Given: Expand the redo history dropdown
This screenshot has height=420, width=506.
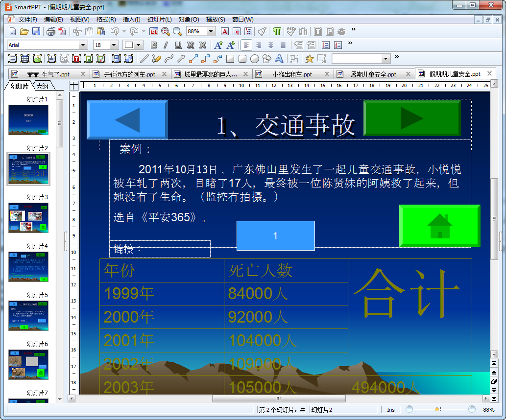Looking at the screenshot, I should tap(144, 31).
